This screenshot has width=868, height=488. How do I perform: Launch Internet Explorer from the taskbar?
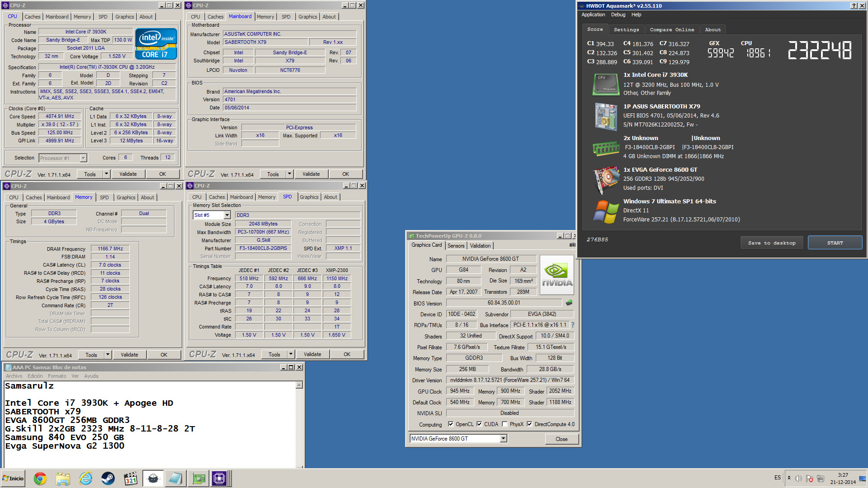85,479
